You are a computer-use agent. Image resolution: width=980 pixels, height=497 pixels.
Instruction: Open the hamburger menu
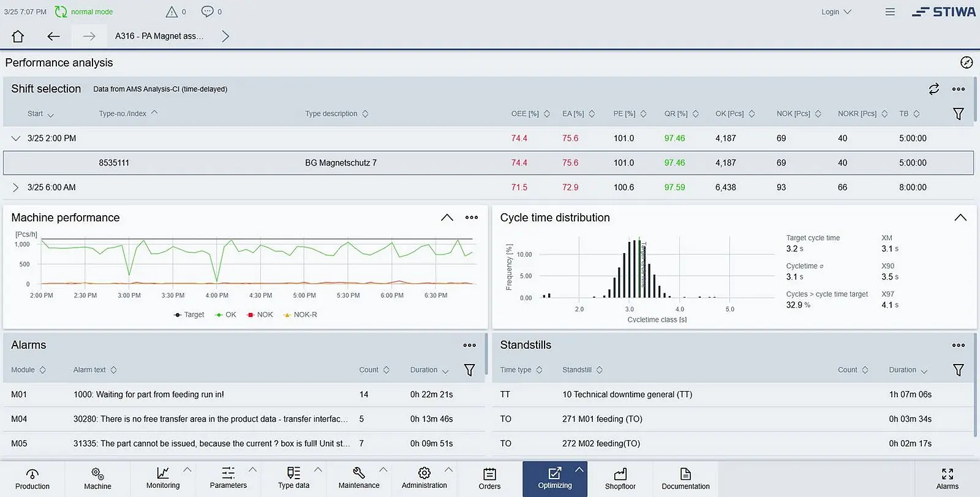890,12
